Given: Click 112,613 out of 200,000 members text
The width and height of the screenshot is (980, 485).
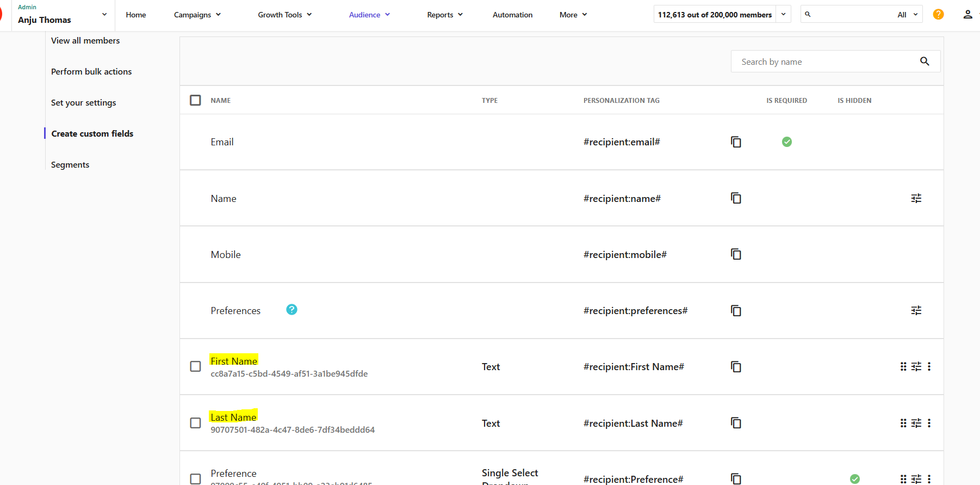Looking at the screenshot, I should point(715,15).
